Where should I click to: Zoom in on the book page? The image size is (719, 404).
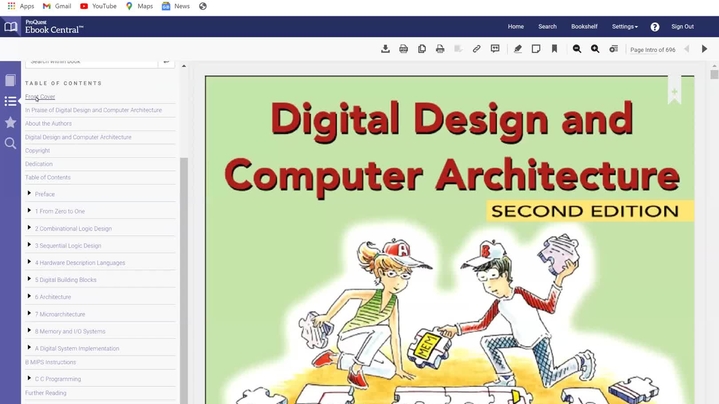pos(595,49)
